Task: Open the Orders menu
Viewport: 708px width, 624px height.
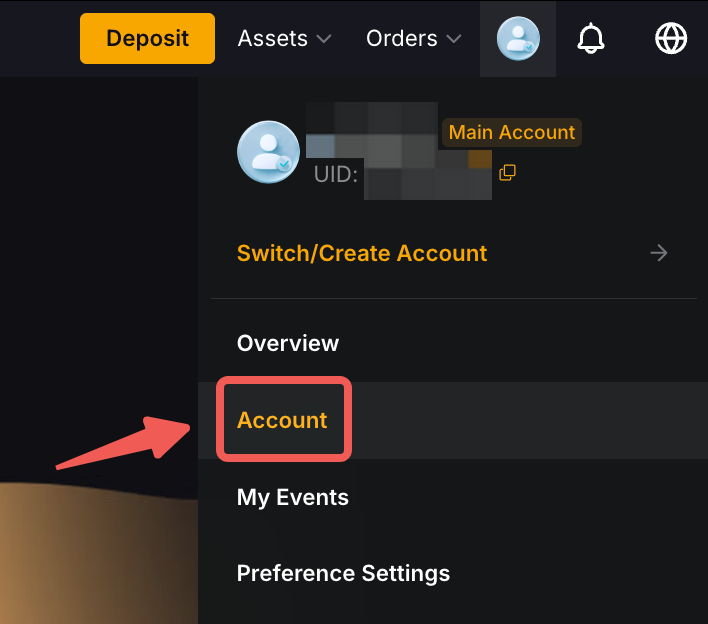Action: click(402, 39)
